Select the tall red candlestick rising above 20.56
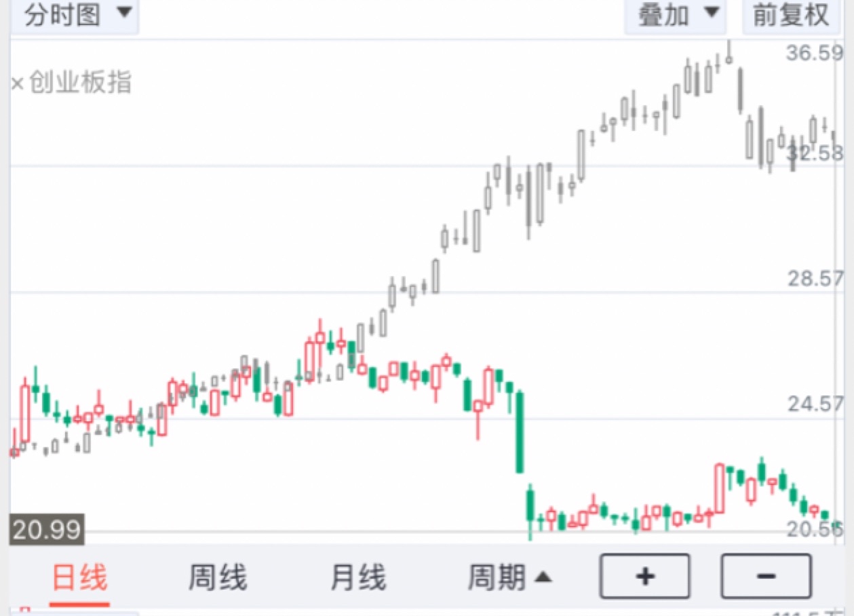This screenshot has width=854, height=616. point(719,488)
